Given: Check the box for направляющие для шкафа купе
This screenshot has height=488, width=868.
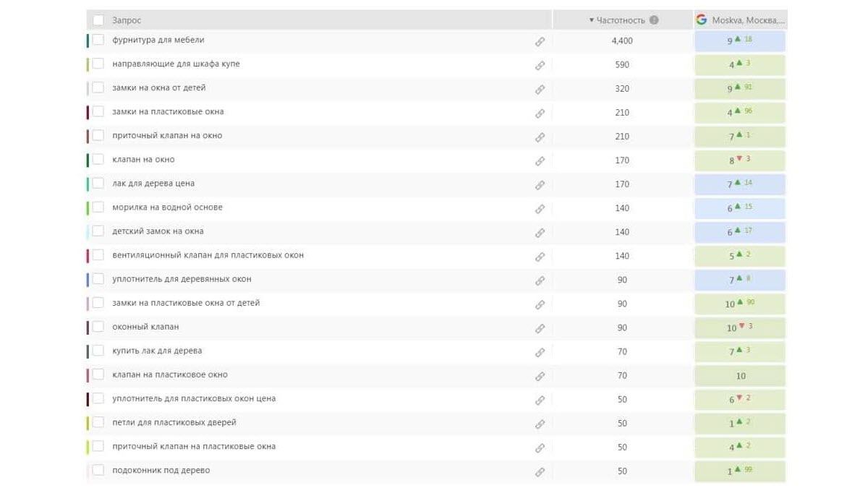Looking at the screenshot, I should pos(98,64).
